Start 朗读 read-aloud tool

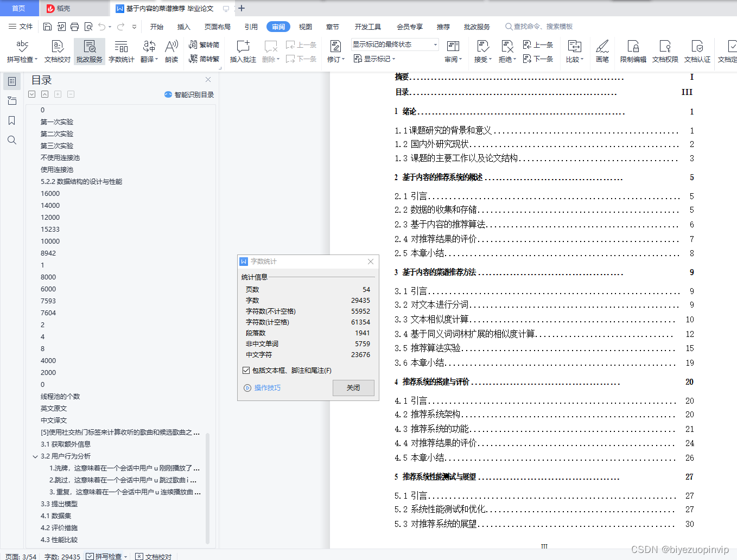pos(171,51)
